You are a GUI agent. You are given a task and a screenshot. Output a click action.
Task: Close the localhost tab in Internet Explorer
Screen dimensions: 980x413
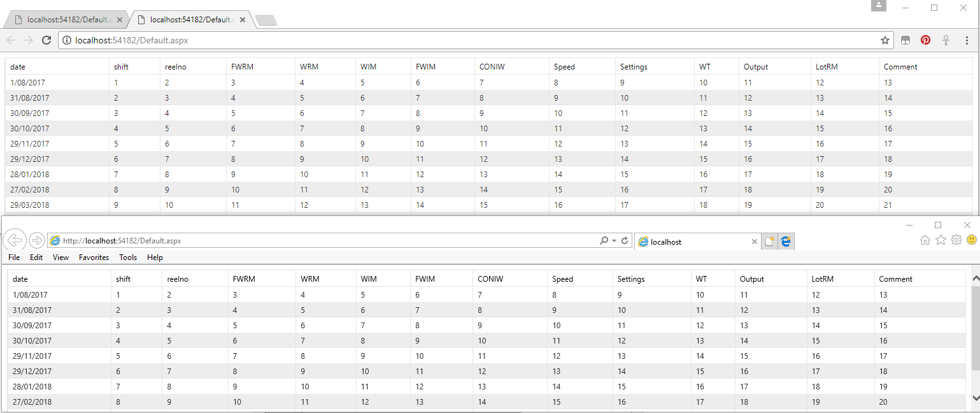[755, 242]
